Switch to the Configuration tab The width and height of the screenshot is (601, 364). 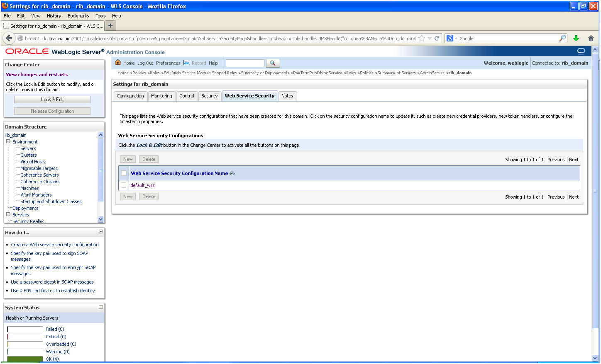point(130,96)
